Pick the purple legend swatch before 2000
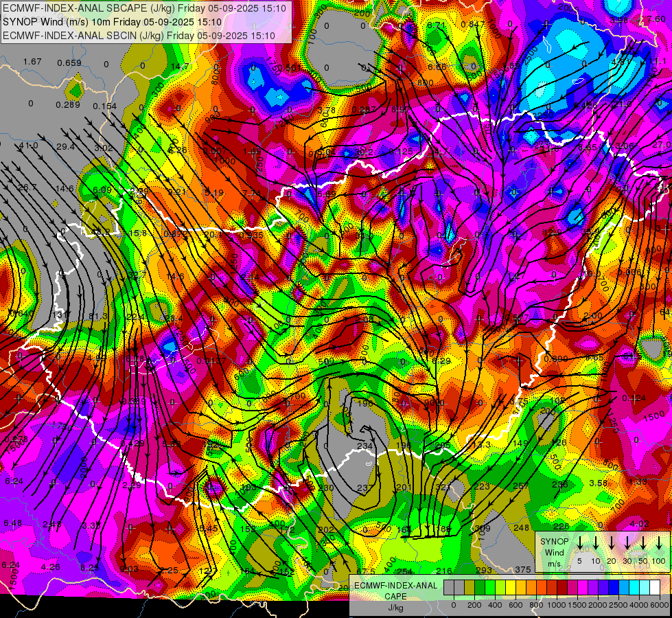The height and width of the screenshot is (618, 672). pyautogui.click(x=593, y=587)
